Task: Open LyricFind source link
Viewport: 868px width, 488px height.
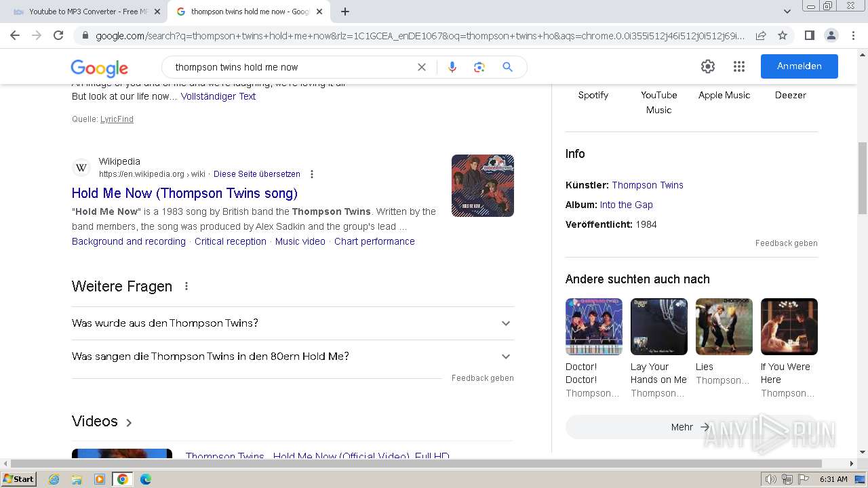Action: coord(117,119)
